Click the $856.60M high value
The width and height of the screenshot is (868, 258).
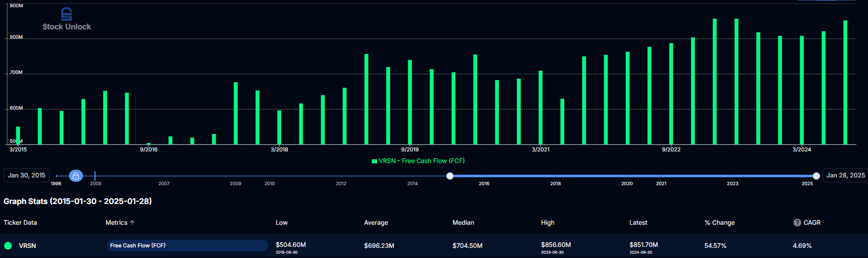(556, 245)
